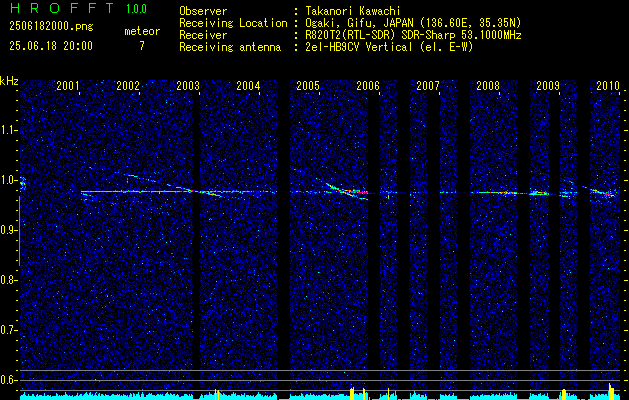Click the 2010 time marker
This screenshot has height=400, width=629.
coord(608,85)
